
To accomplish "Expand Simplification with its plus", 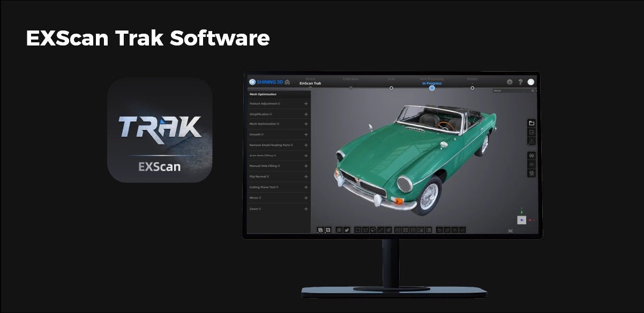I will (306, 114).
